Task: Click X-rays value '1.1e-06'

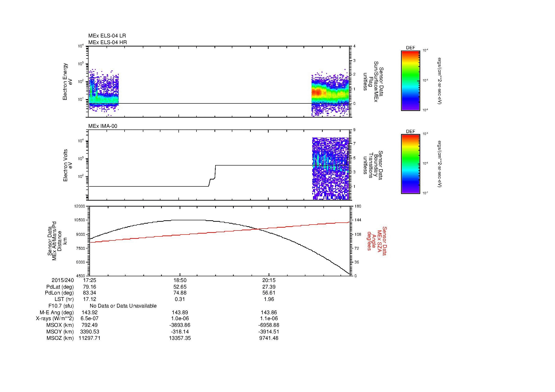Action: point(269,318)
